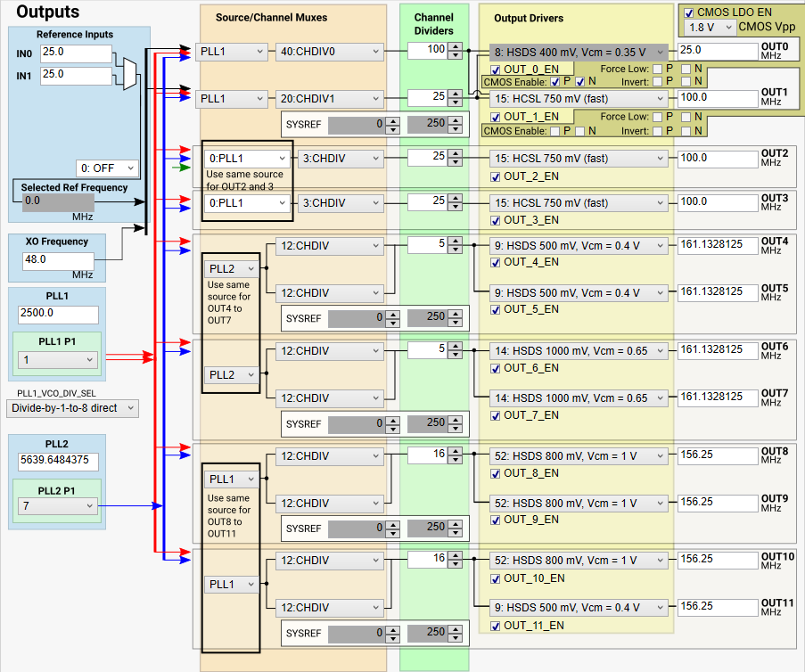Open the reference select 0: OFF dropdown
This screenshot has height=672, width=805.
click(x=107, y=168)
